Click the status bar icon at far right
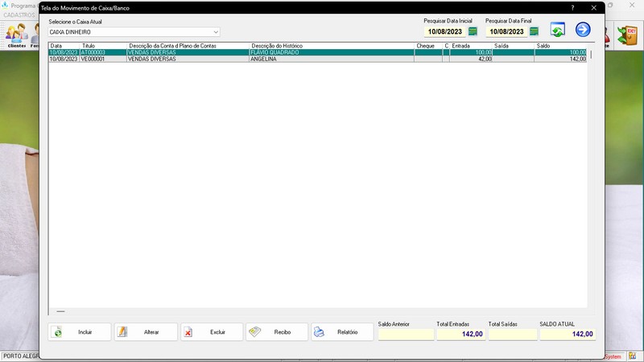This screenshot has height=362, width=644. (633, 356)
